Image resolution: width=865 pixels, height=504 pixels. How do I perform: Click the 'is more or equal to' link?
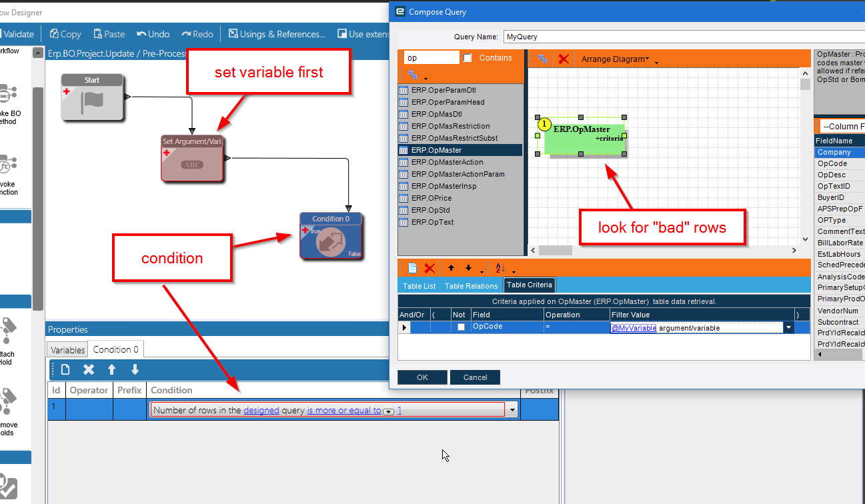click(344, 411)
